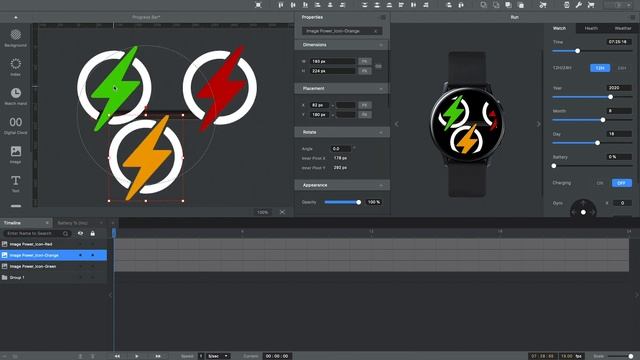
Task: Click the first align icon in toolbar
Action: [281, 5]
